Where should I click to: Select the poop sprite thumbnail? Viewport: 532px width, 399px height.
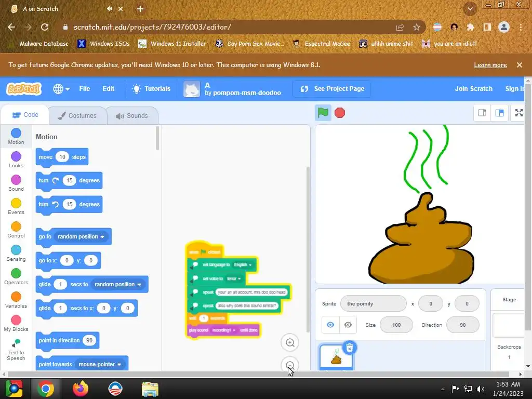tap(336, 357)
